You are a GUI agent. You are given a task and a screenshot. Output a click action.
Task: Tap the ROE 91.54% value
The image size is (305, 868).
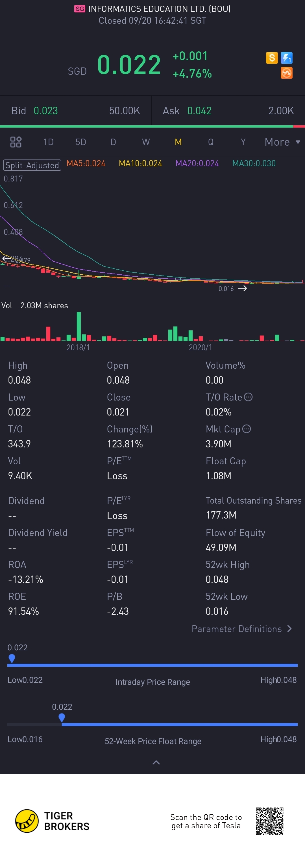click(x=24, y=611)
